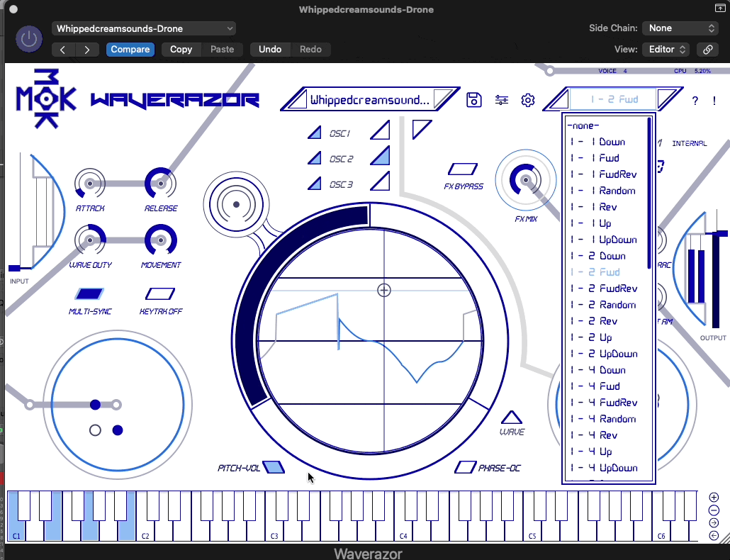The image size is (730, 560).
Task: Click the MOVEMENT knob
Action: (161, 240)
